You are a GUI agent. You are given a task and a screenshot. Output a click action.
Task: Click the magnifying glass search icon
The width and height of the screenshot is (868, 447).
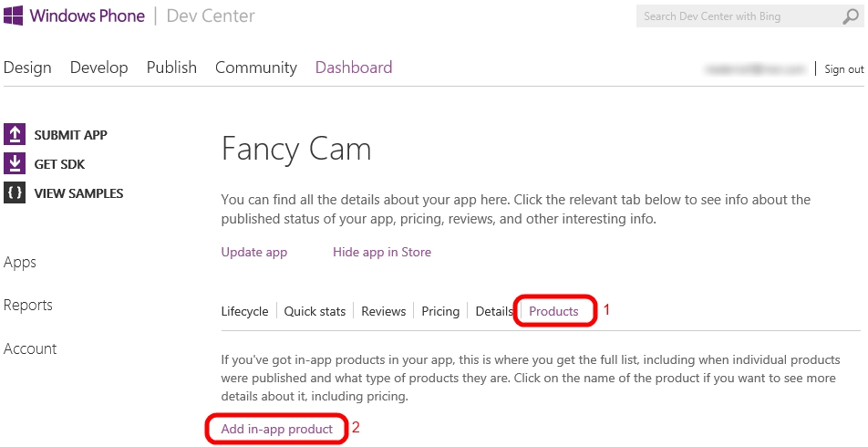coord(851,16)
